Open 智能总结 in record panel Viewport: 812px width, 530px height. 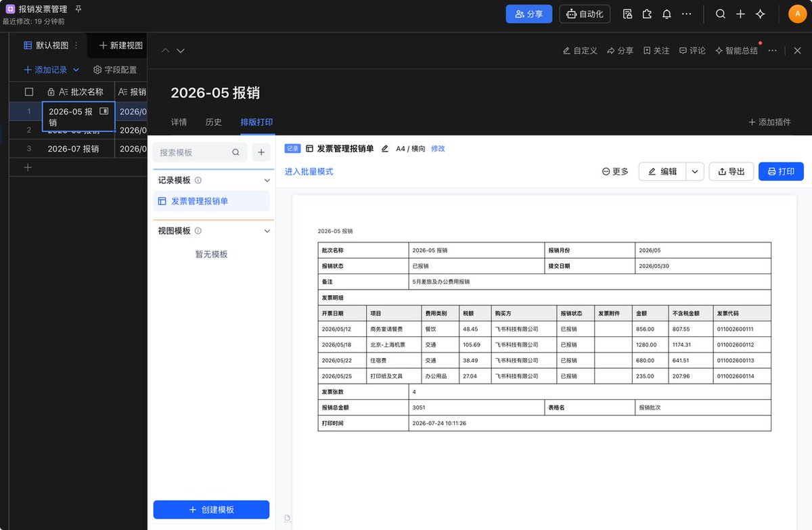click(736, 51)
